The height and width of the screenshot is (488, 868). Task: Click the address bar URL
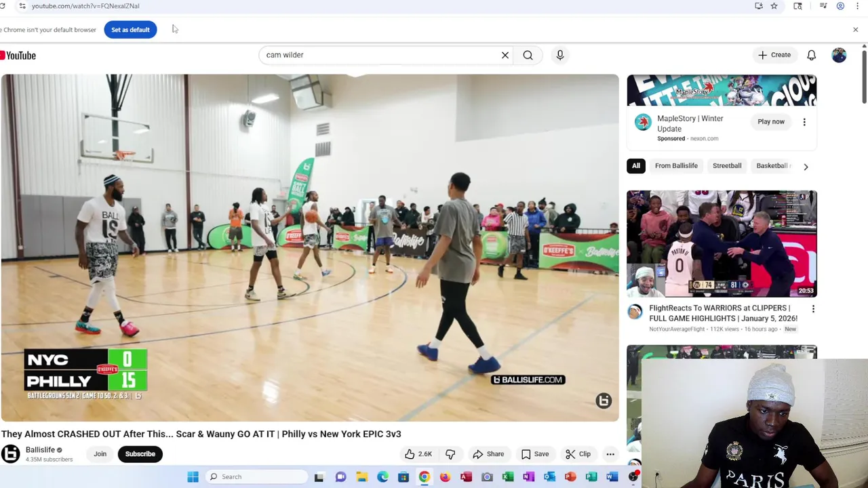[x=85, y=6]
